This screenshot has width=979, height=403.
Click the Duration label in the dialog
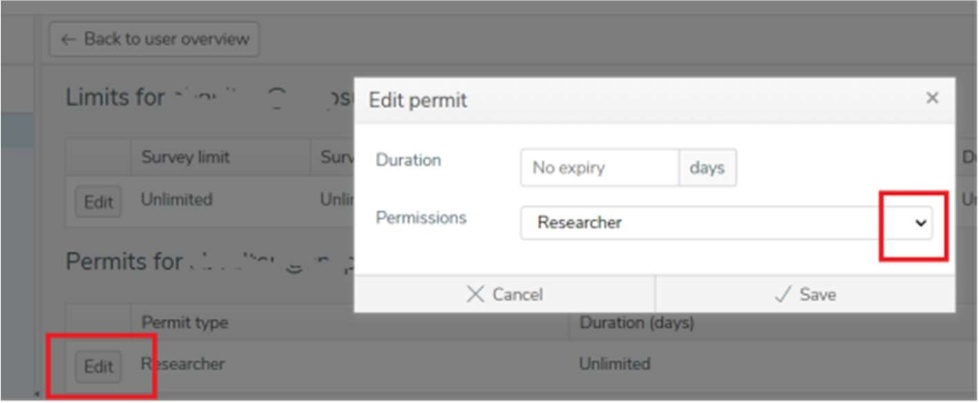[408, 160]
